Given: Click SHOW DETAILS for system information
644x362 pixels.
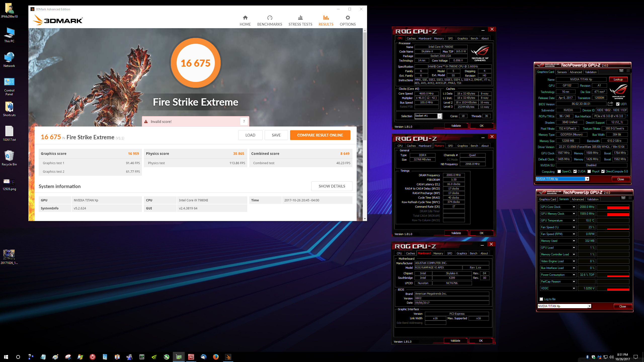Looking at the screenshot, I should click(x=332, y=186).
